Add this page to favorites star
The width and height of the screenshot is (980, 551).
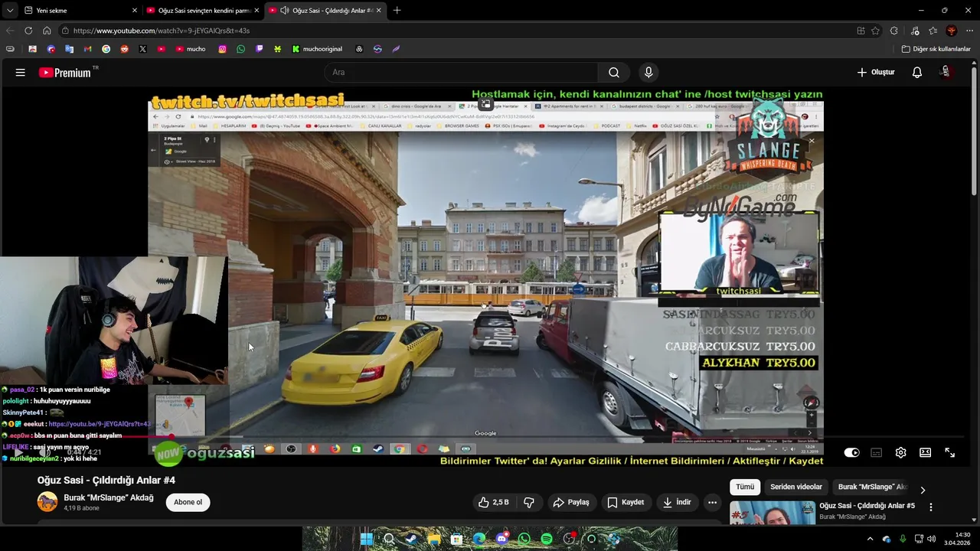point(875,31)
